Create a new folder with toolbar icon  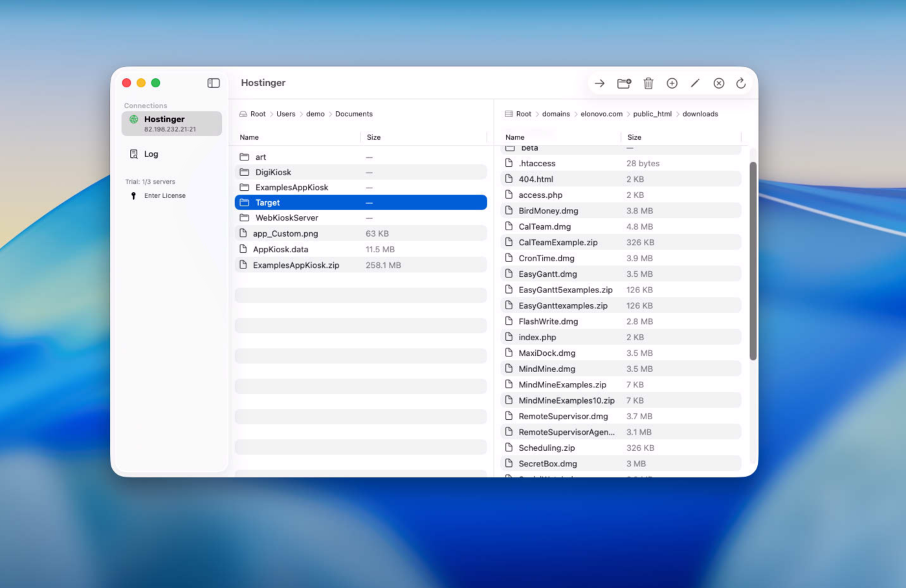624,83
